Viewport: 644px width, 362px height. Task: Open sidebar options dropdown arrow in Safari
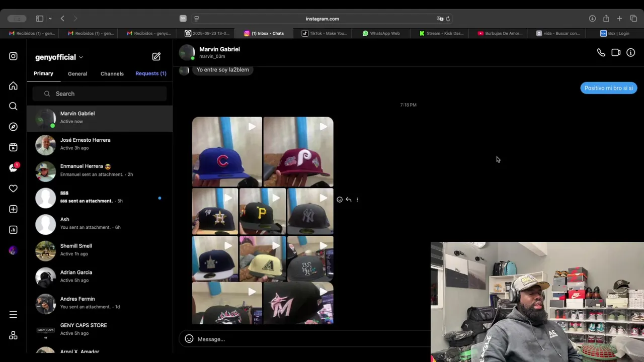tap(50, 19)
